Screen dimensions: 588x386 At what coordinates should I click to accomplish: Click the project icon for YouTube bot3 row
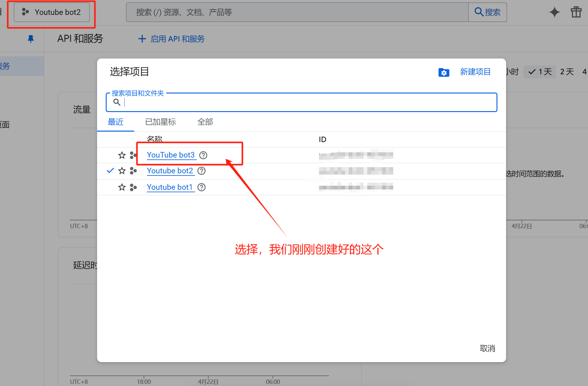133,155
